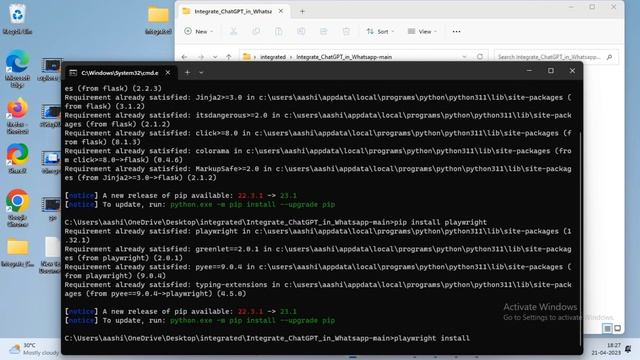This screenshot has height=360, width=640.
Task: Click the Rename icon in Explorer toolbar
Action: [x=301, y=31]
